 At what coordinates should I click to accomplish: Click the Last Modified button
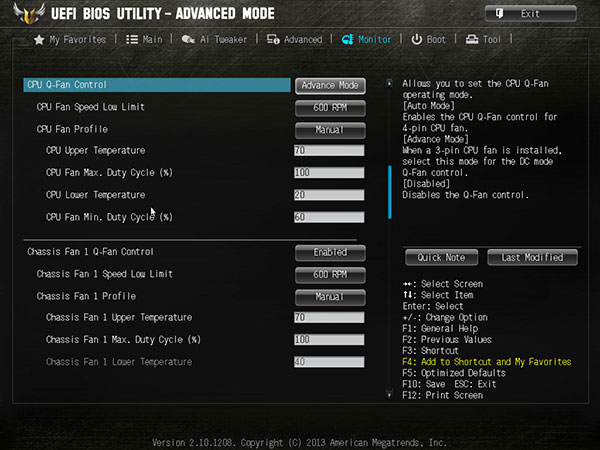532,257
